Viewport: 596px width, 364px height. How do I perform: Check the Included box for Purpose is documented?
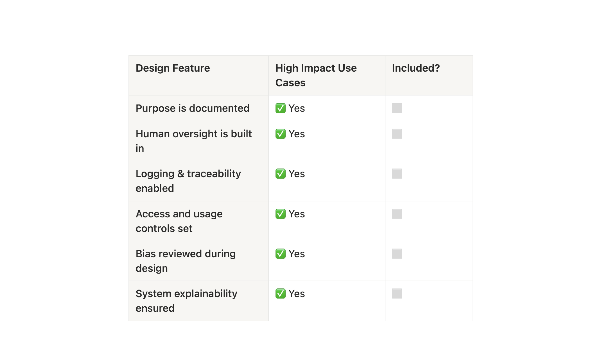click(x=397, y=108)
